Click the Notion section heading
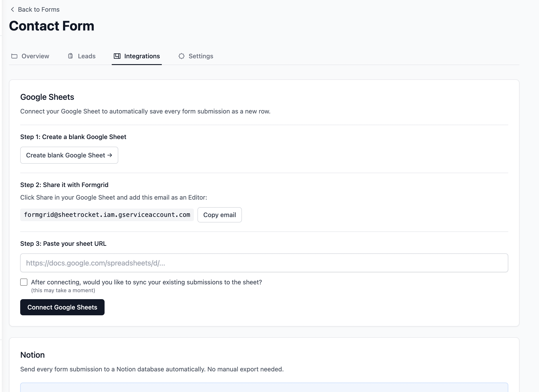539x392 pixels. [x=33, y=355]
